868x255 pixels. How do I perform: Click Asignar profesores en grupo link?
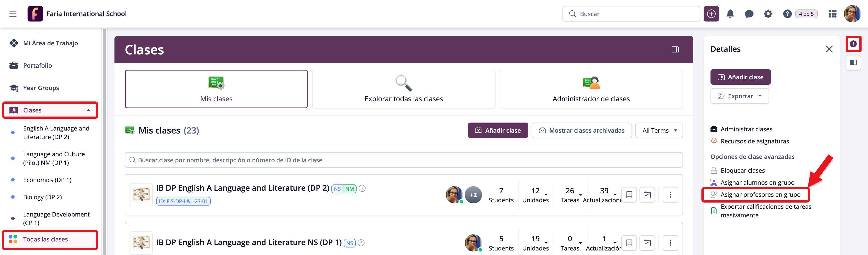click(x=760, y=194)
